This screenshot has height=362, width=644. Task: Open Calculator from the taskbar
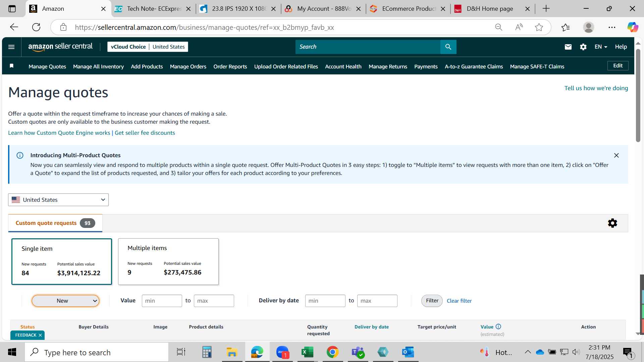207,352
